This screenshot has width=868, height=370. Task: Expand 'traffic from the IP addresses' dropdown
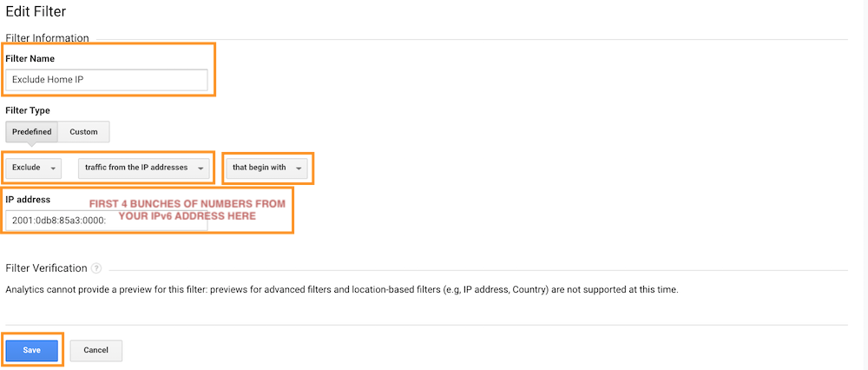coord(144,168)
